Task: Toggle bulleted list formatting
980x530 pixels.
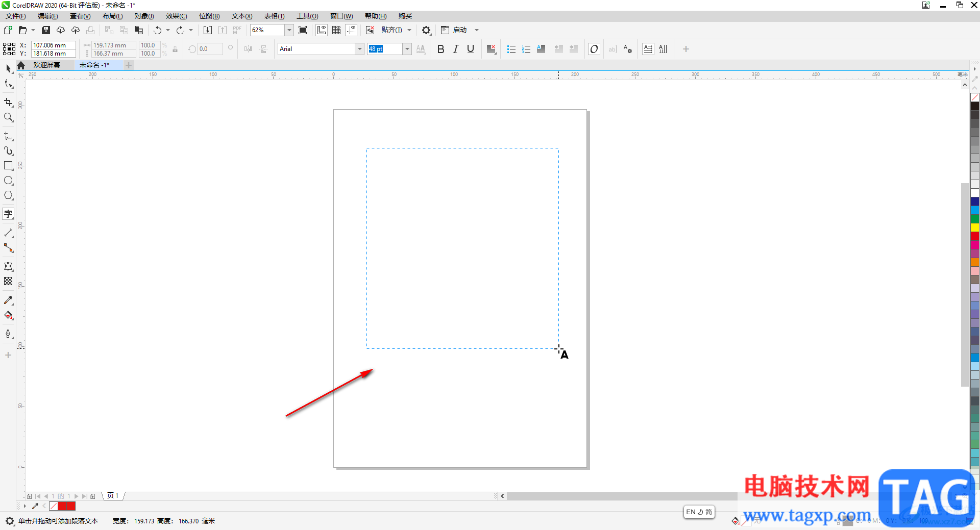Action: click(x=511, y=49)
